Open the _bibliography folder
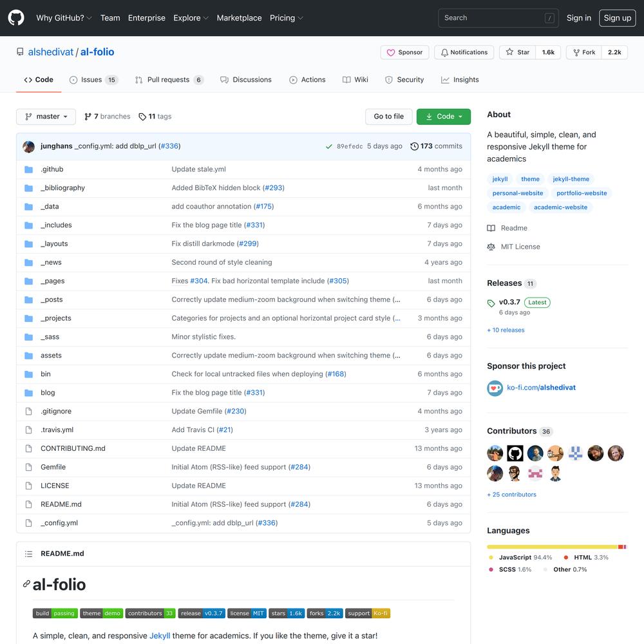The height and width of the screenshot is (644, 644). tap(63, 187)
